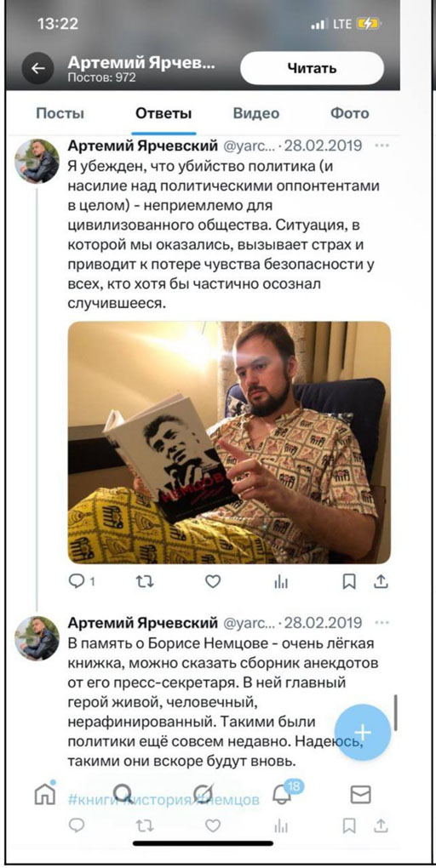View analytics of the first post

pyautogui.click(x=281, y=581)
